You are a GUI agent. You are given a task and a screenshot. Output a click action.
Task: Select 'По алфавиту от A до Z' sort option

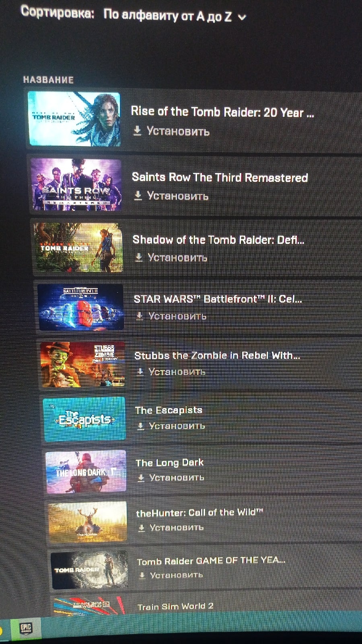[168, 15]
